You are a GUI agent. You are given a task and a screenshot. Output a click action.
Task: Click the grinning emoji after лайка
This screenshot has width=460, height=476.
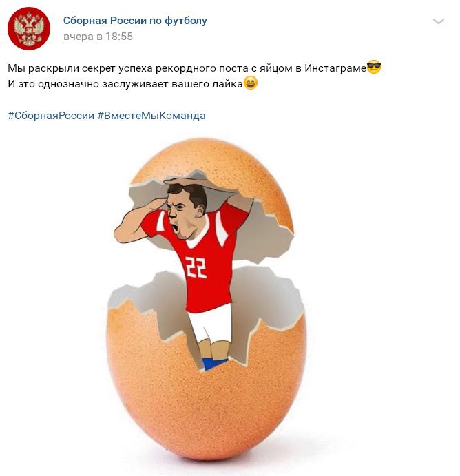[251, 83]
